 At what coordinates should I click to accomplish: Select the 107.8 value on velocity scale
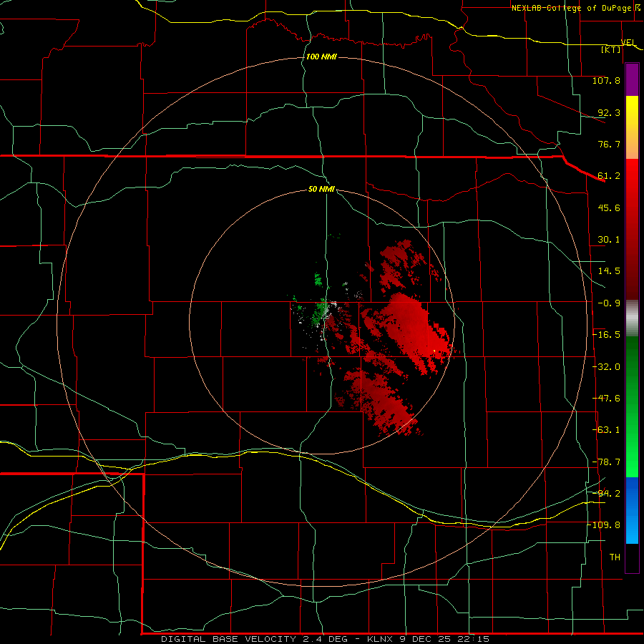[606, 80]
